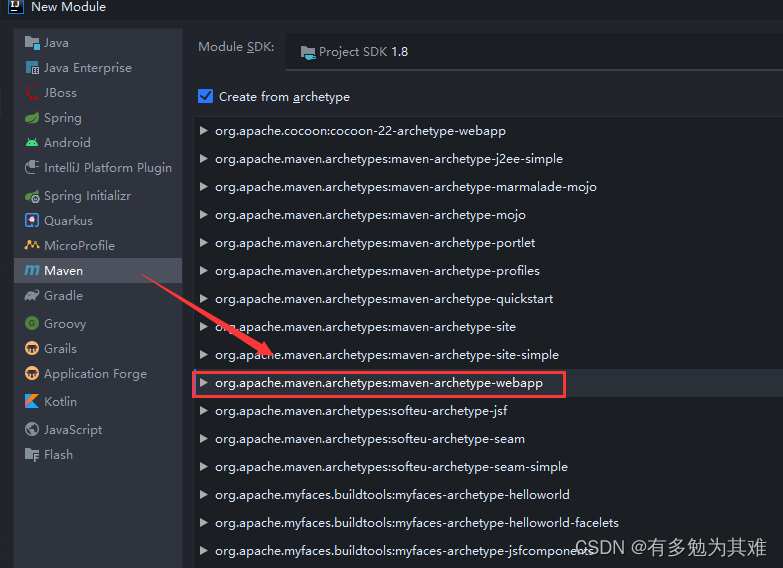Expand maven-archetype-quickstart arrow
The height and width of the screenshot is (568, 783).
[204, 299]
